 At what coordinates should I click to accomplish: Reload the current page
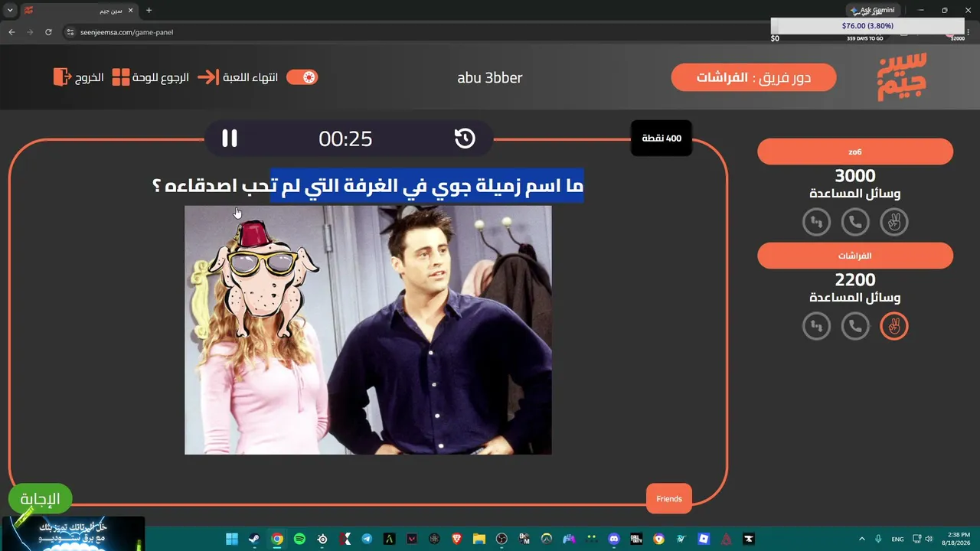48,32
